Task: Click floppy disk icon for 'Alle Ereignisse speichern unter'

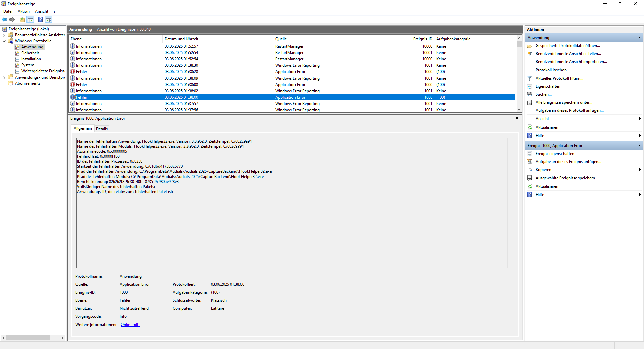Action: coord(530,102)
